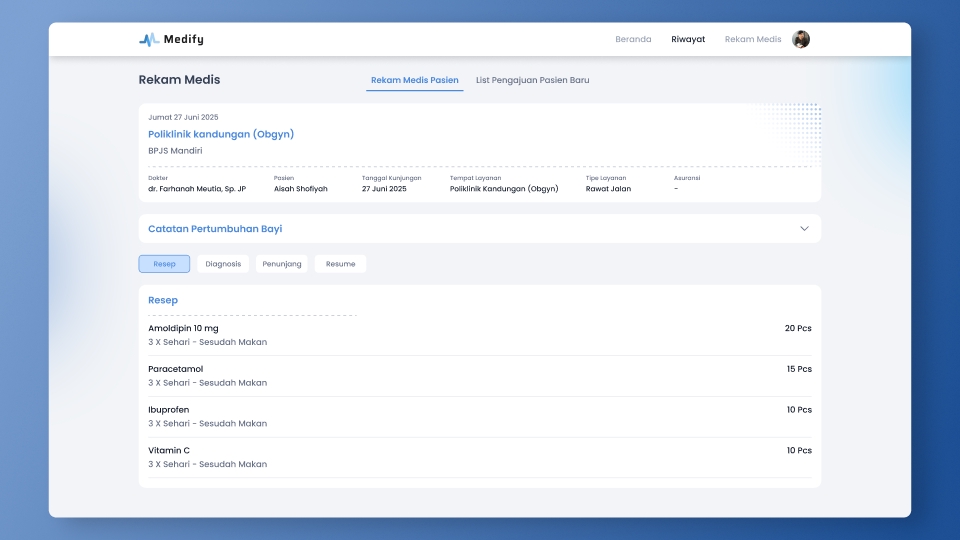Open Poliklinik kandungan (Obgyn) title link
Image resolution: width=960 pixels, height=540 pixels.
pos(221,134)
